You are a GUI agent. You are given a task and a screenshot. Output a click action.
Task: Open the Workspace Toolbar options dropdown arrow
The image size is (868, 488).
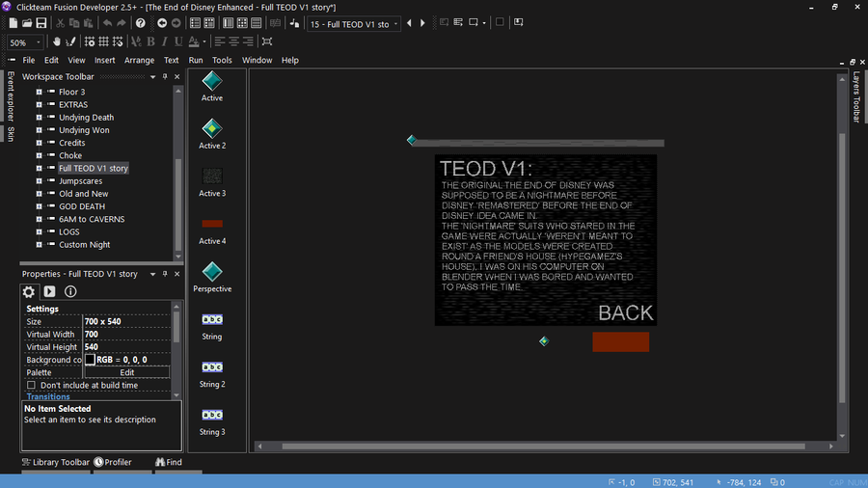[152, 77]
